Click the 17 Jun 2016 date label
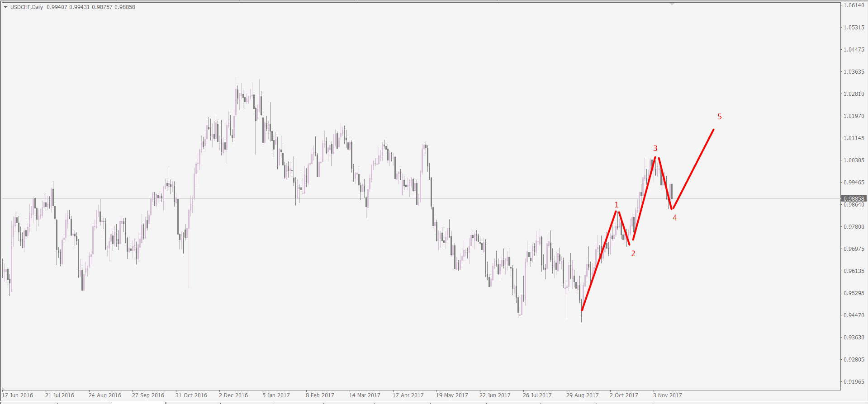Viewport: 868px width, 404px height. pos(18,395)
